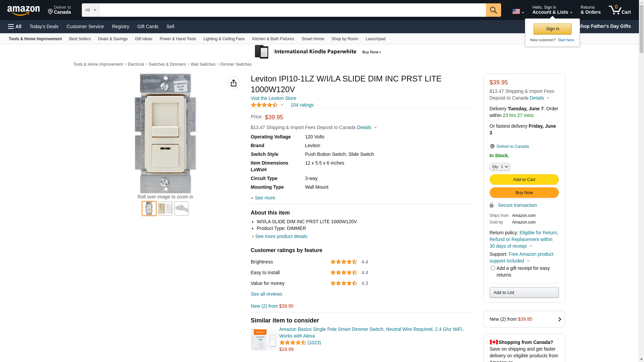644x362 pixels.
Task: Select the second product thumbnail image
Action: coord(165,208)
